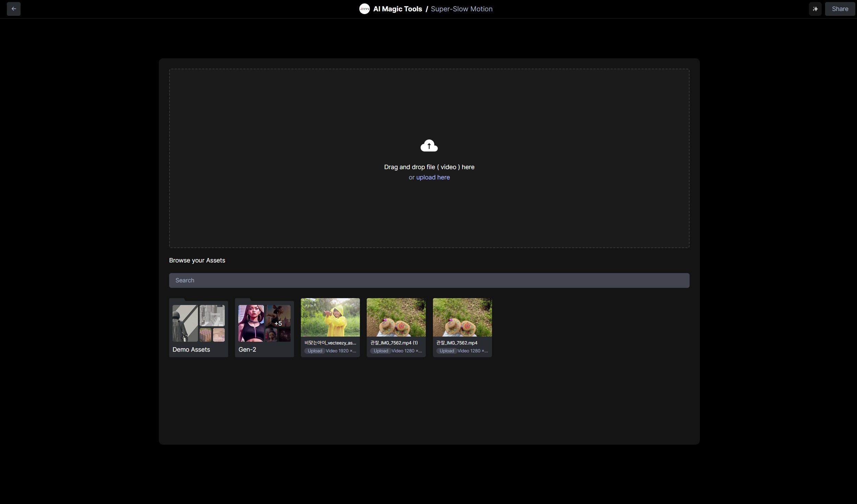This screenshot has height=504, width=857.
Task: Open the Gen-2 folder
Action: click(247, 350)
